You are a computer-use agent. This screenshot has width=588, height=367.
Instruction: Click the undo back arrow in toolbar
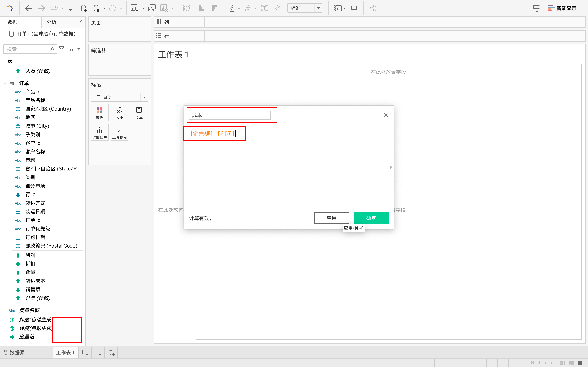click(x=28, y=8)
